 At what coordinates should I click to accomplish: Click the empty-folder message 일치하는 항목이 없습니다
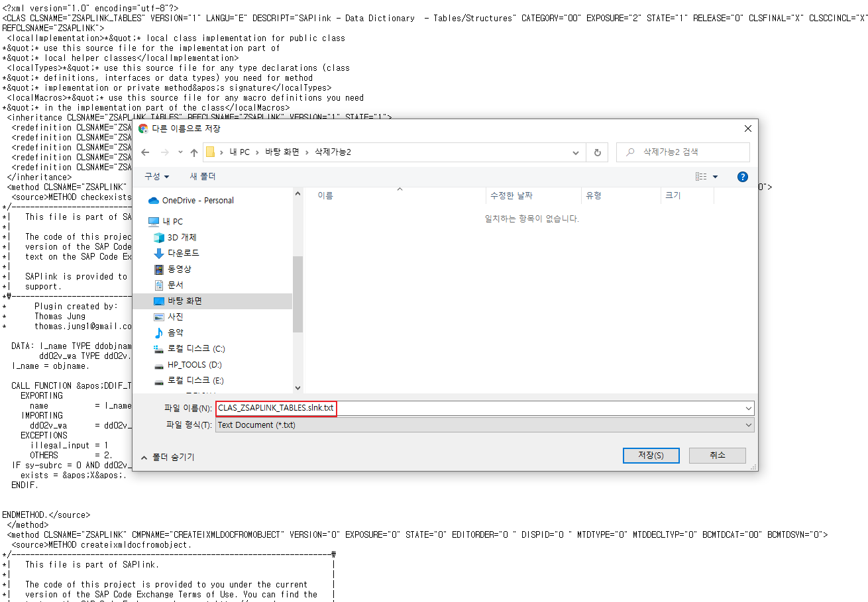[531, 219]
